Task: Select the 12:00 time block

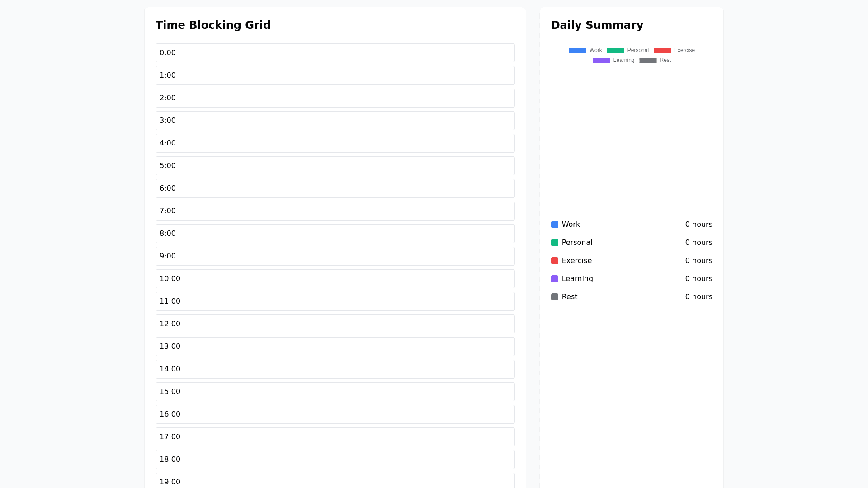Action: (x=335, y=324)
